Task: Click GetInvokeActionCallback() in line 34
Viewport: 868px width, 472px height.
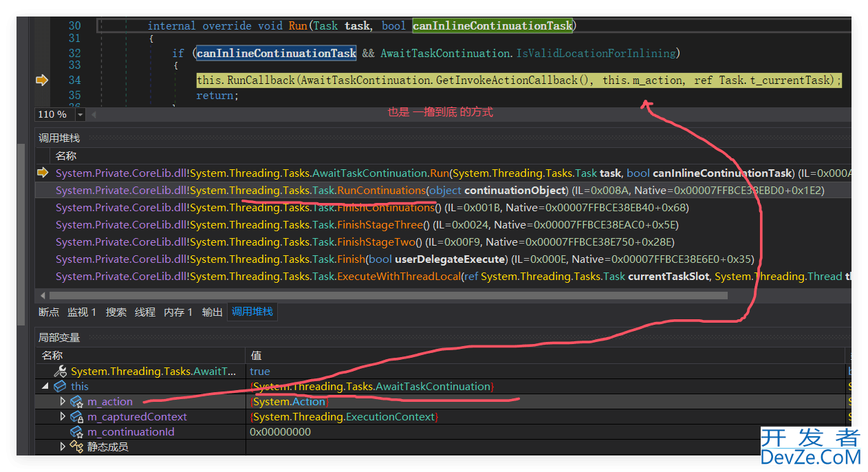Action: coord(514,81)
